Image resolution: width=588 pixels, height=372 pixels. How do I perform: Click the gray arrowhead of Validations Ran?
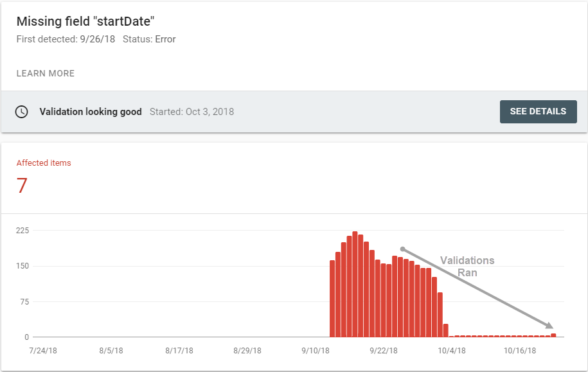(x=549, y=325)
